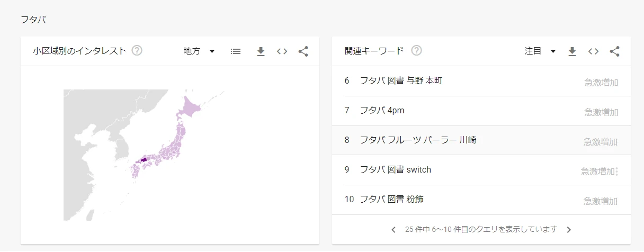Embed the regional interest map
The width and height of the screenshot is (644, 252).
tap(282, 51)
